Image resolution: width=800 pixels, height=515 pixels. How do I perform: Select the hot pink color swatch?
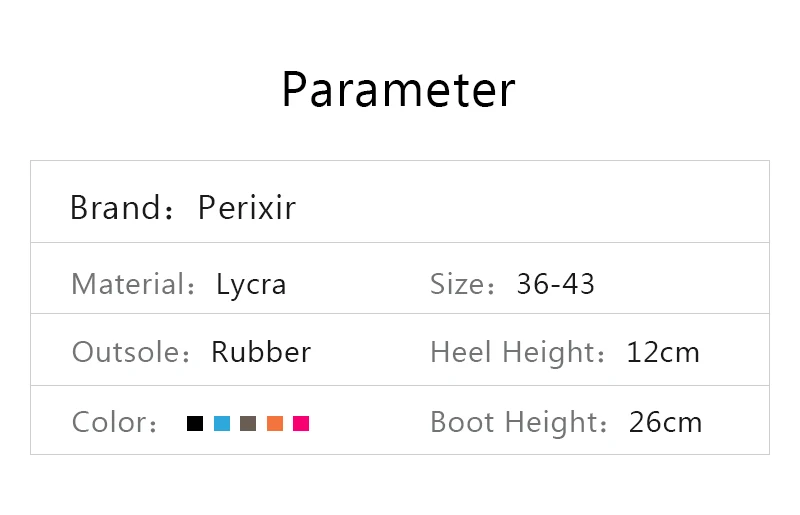301,423
